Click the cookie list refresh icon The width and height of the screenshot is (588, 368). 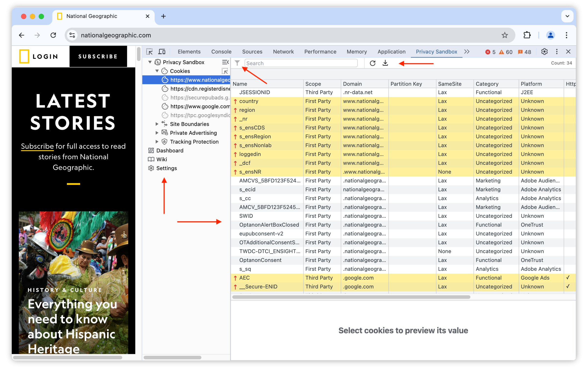click(372, 63)
